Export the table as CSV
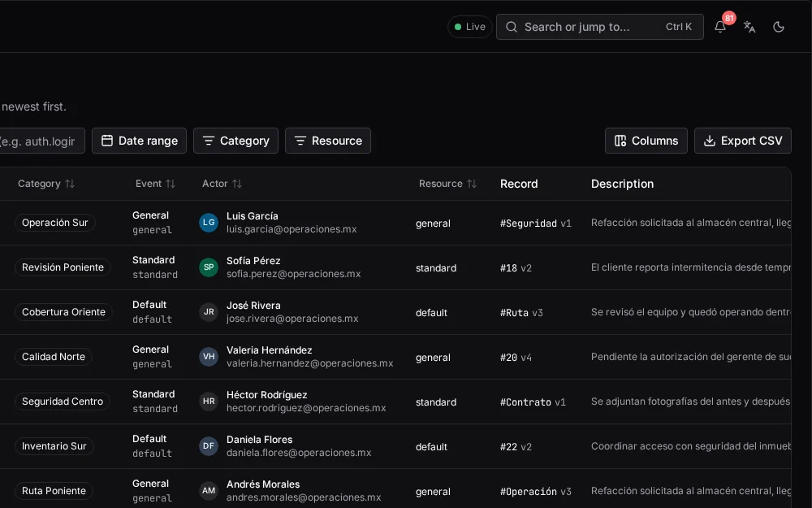 [x=743, y=141]
